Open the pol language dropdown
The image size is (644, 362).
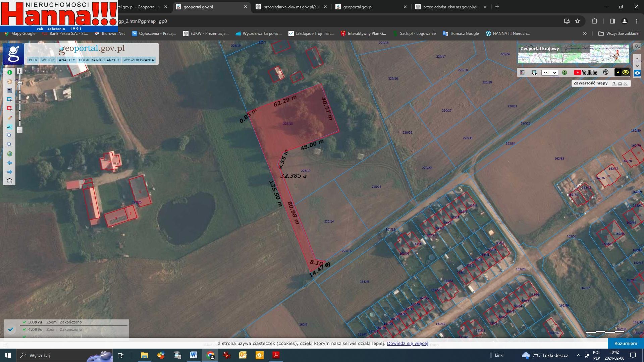click(x=549, y=73)
